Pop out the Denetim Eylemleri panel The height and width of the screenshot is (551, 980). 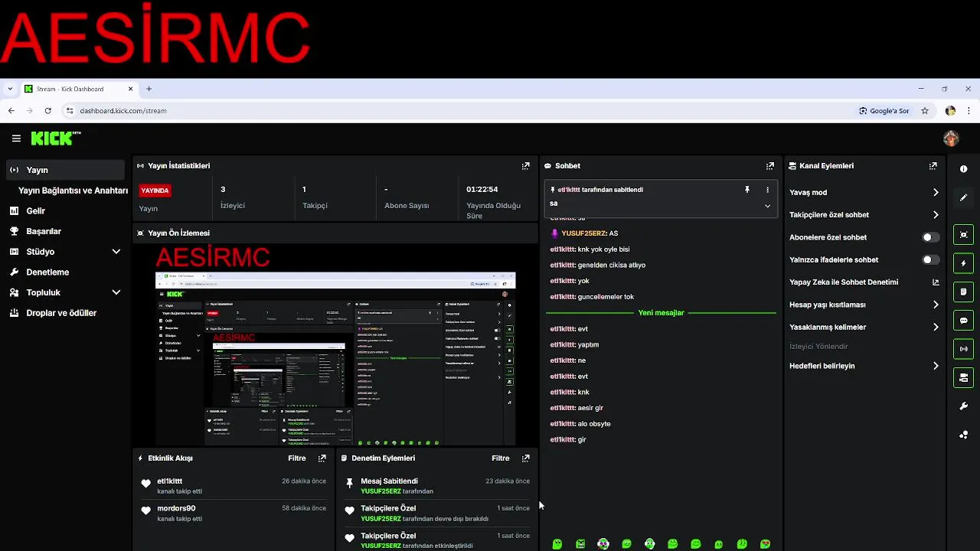(526, 458)
